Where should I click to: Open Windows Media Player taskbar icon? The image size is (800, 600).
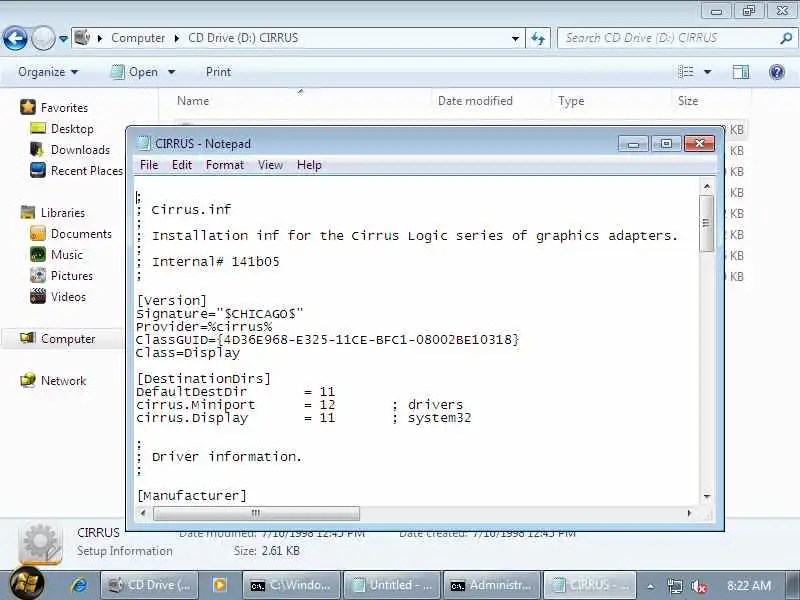(219, 585)
